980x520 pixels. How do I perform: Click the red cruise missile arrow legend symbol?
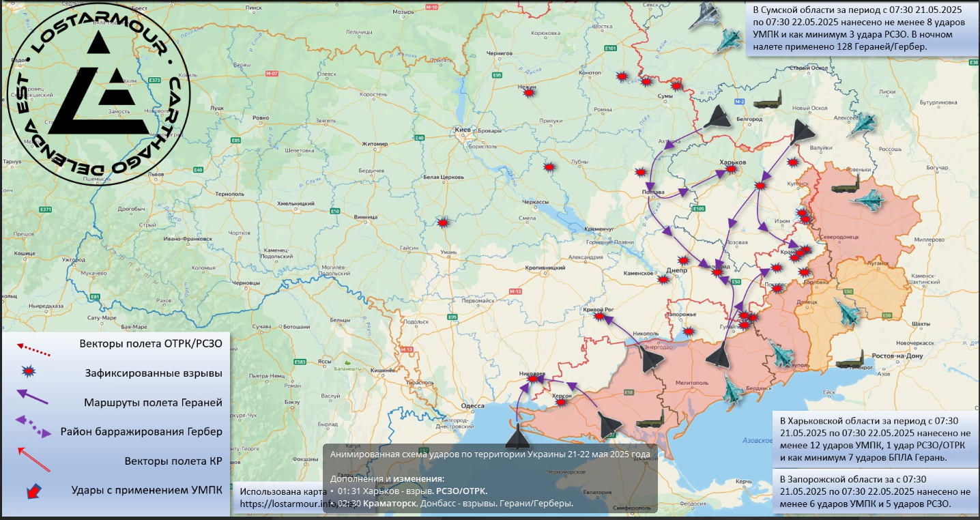(33, 459)
